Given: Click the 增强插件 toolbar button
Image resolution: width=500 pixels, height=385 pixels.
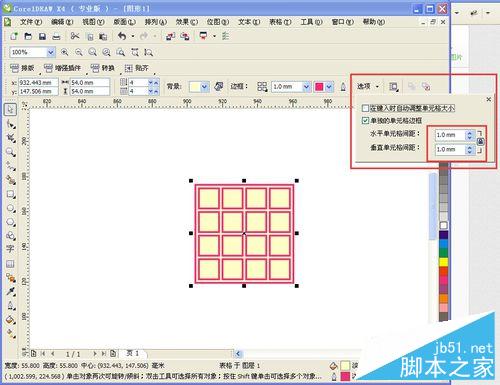Looking at the screenshot, I should tap(63, 68).
